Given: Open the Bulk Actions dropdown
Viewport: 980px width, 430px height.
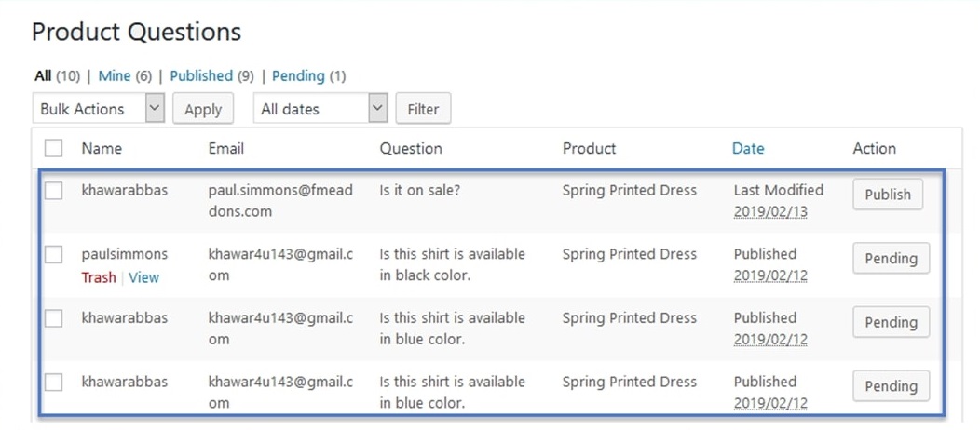Looking at the screenshot, I should (98, 109).
